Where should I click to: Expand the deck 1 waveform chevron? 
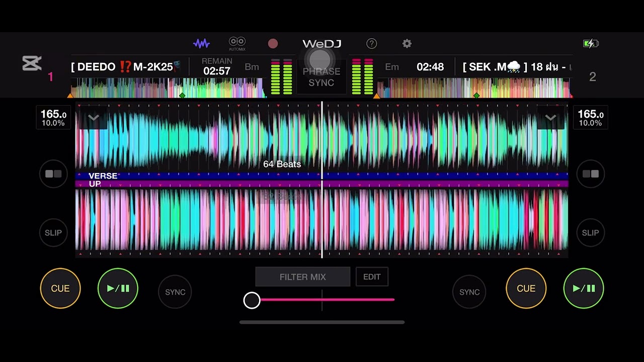tap(93, 118)
